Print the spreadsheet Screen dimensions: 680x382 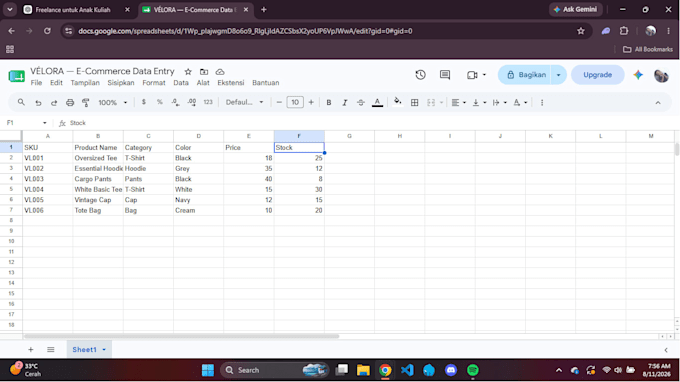pos(70,103)
